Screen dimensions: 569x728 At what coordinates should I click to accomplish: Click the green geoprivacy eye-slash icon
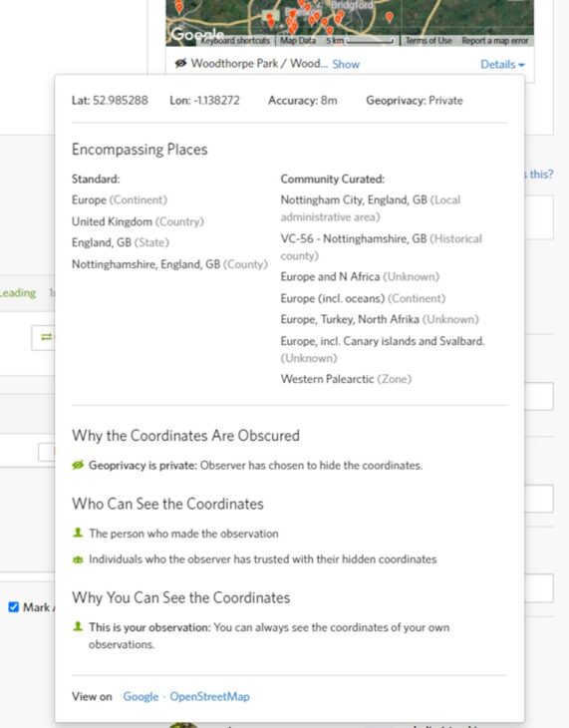coord(78,465)
